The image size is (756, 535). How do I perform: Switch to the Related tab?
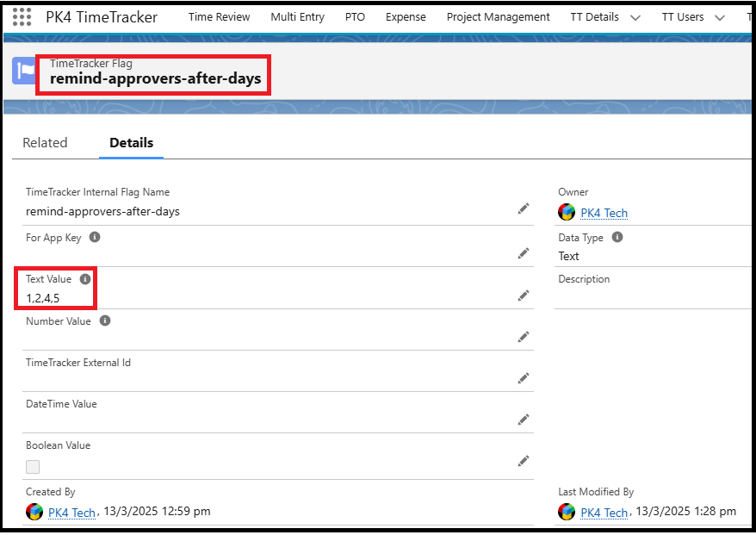[45, 143]
